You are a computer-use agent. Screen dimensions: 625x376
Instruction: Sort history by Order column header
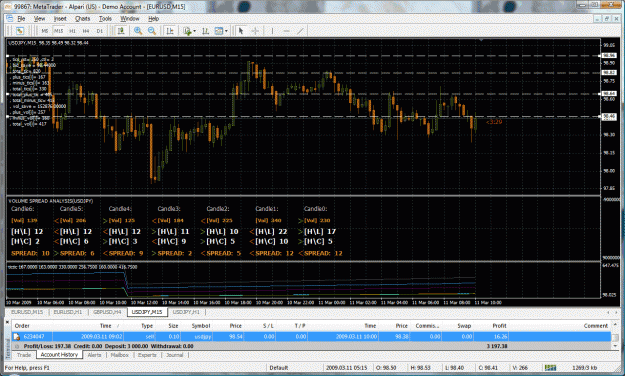[x=22, y=326]
